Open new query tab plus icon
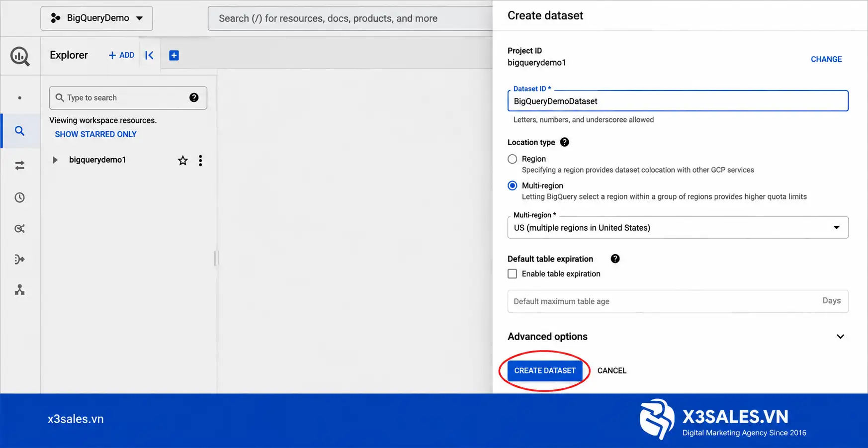868x448 pixels. (174, 55)
